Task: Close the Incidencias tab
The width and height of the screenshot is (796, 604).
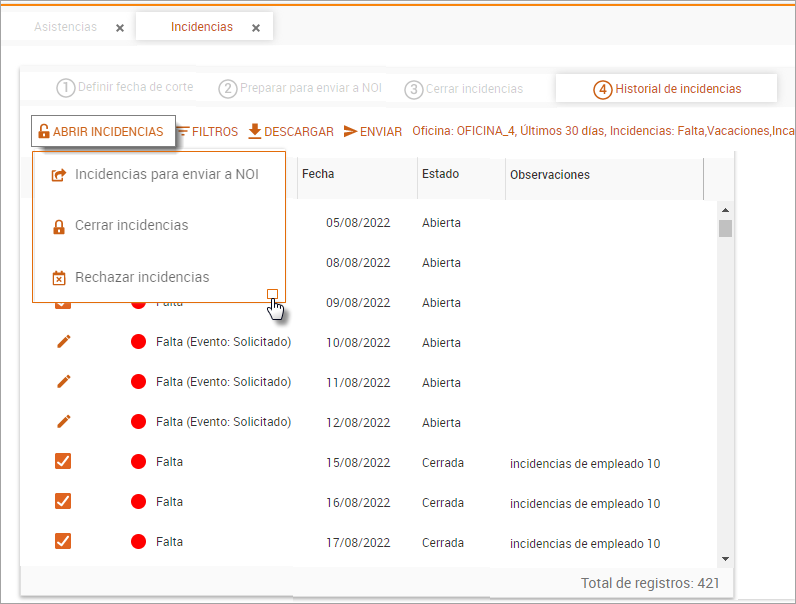Action: [256, 28]
